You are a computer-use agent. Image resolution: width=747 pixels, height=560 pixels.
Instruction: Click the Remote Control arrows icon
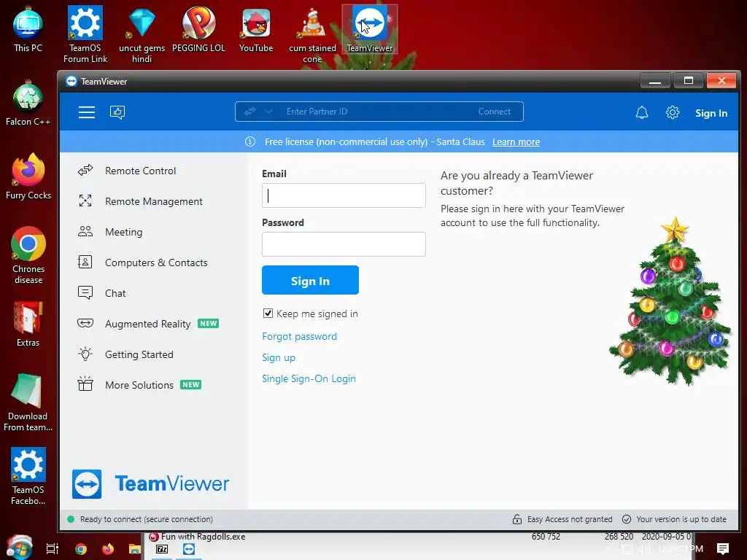(x=85, y=170)
